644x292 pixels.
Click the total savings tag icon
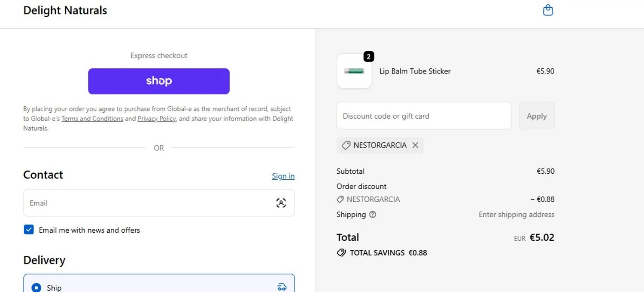click(x=341, y=253)
